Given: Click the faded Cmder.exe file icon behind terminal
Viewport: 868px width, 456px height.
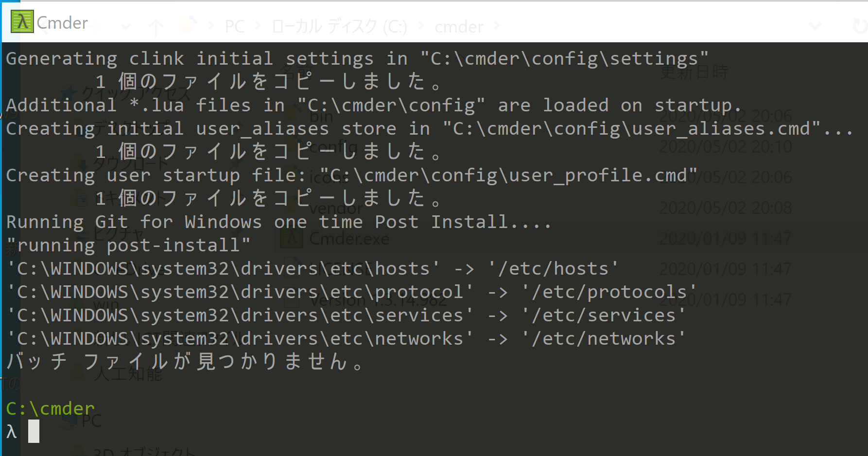Looking at the screenshot, I should pos(291,238).
